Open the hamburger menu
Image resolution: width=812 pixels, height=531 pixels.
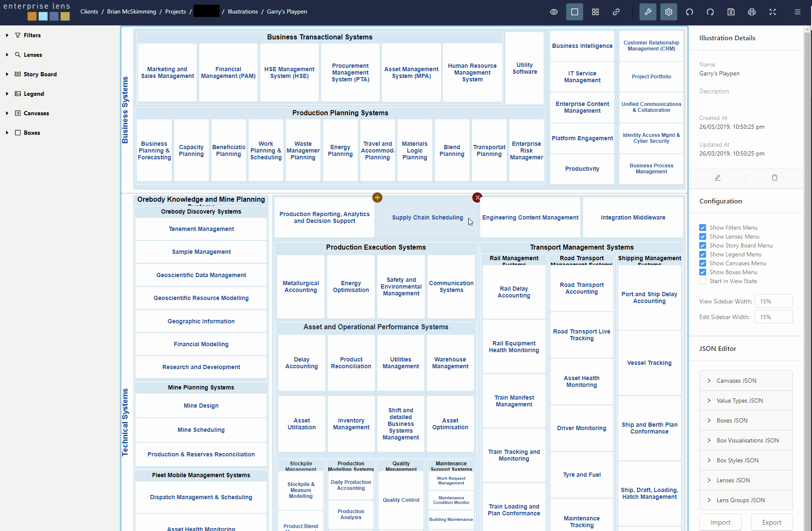point(798,12)
